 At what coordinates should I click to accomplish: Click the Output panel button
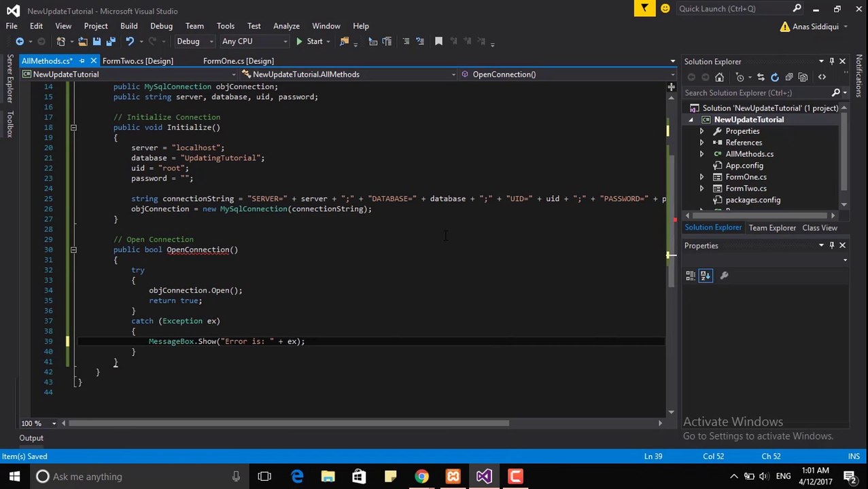pos(31,438)
